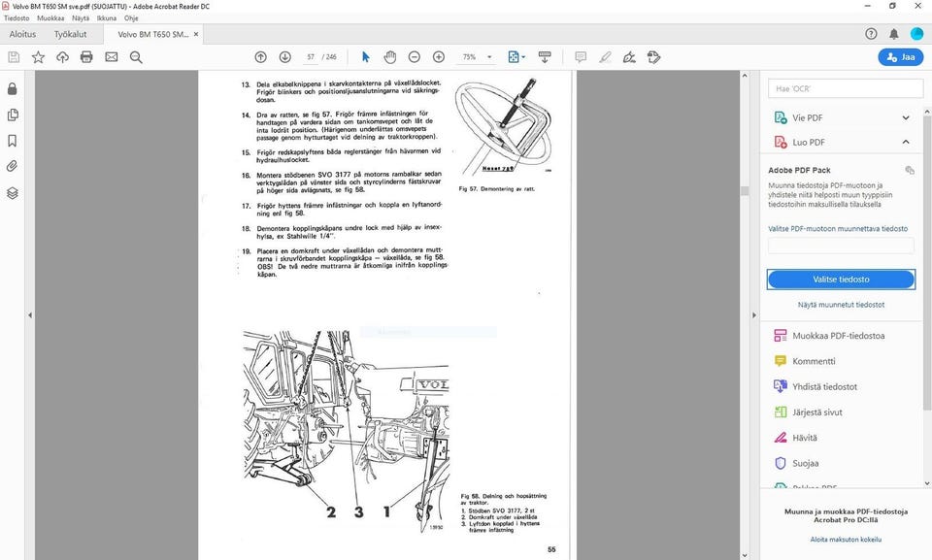Open the search magnifier tool
932x560 pixels.
pos(136,57)
